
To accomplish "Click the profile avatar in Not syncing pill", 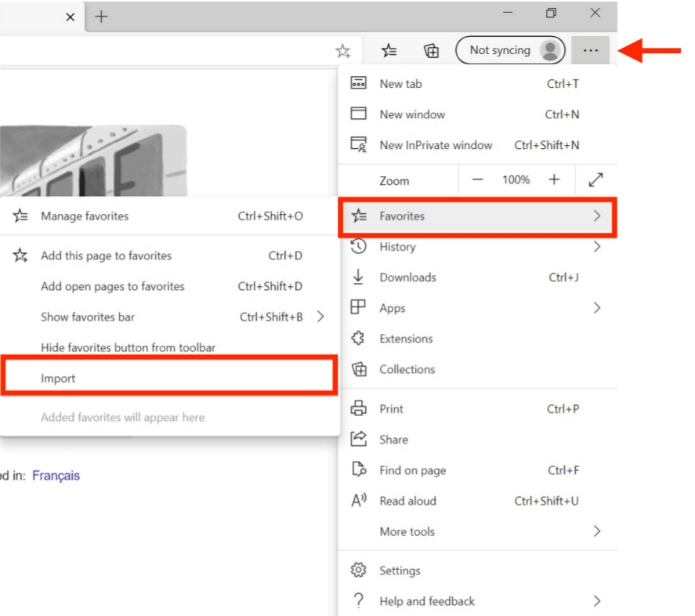I will click(x=550, y=51).
